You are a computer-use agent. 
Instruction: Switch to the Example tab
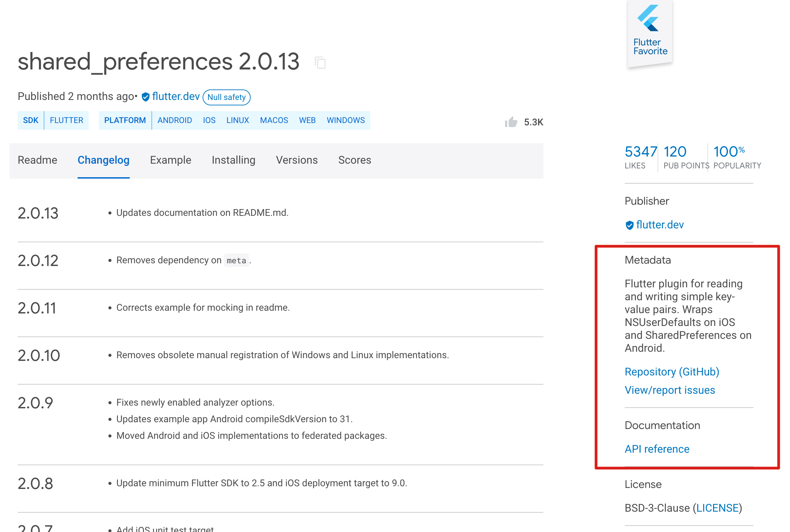pos(171,160)
